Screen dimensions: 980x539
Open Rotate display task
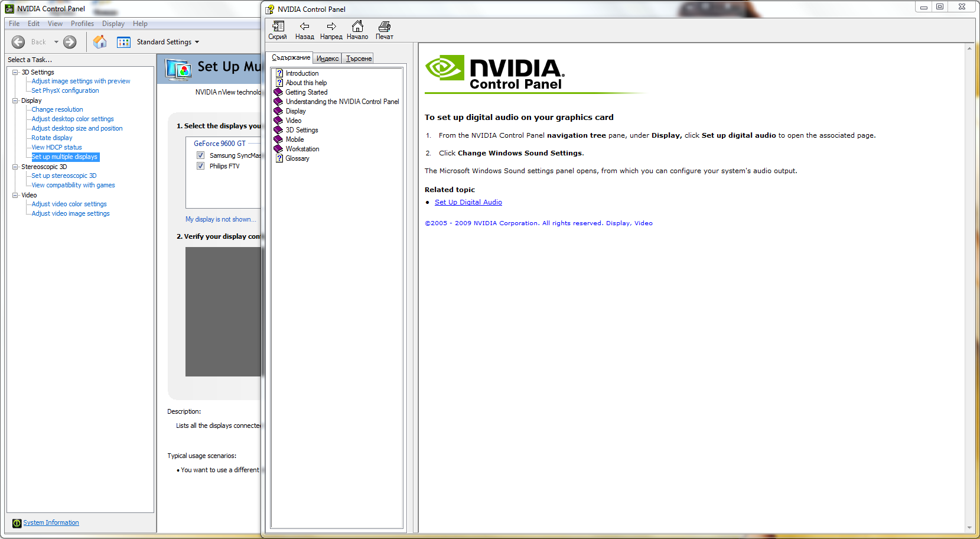(52, 138)
